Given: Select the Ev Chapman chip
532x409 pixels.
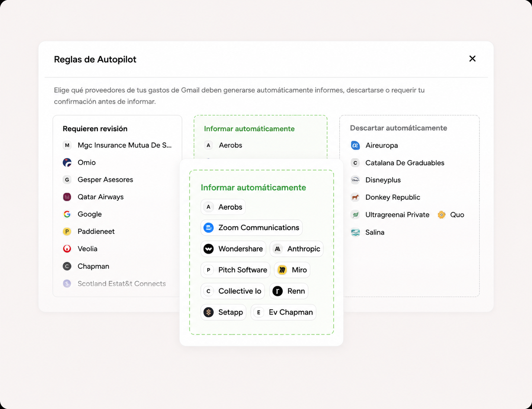Looking at the screenshot, I should 283,312.
